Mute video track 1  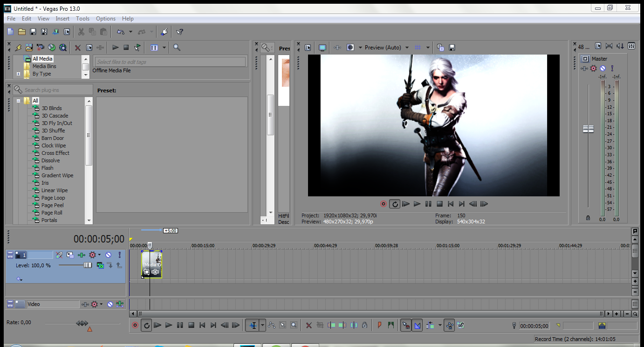(x=108, y=255)
